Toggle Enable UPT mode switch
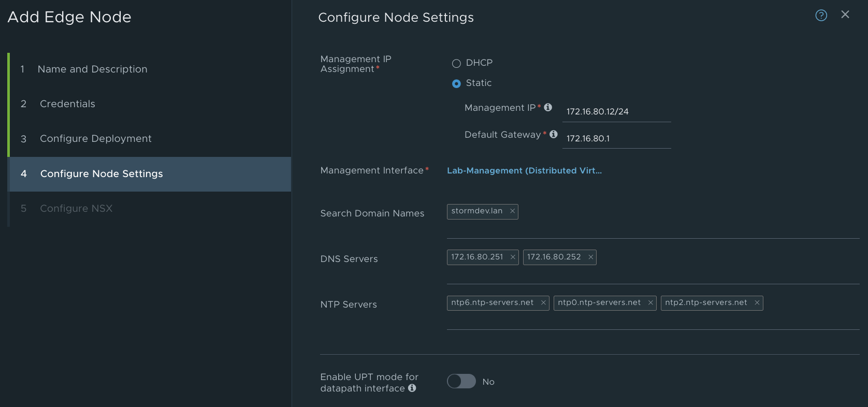This screenshot has width=868, height=407. (461, 381)
